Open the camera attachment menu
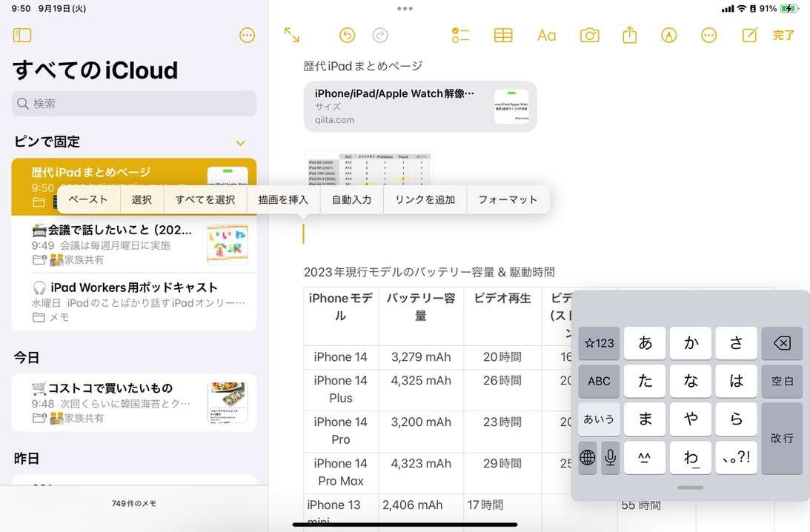Image resolution: width=810 pixels, height=532 pixels. [x=589, y=35]
